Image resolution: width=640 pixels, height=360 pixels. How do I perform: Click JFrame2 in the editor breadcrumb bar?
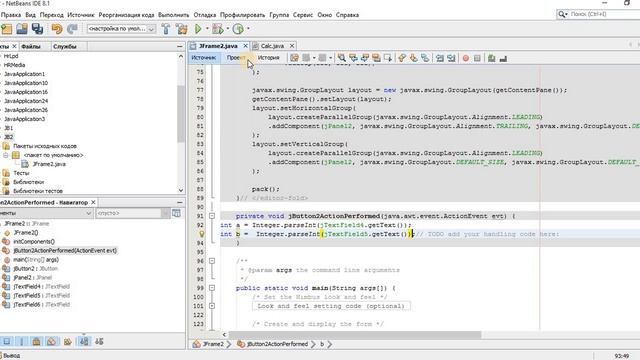(x=213, y=344)
